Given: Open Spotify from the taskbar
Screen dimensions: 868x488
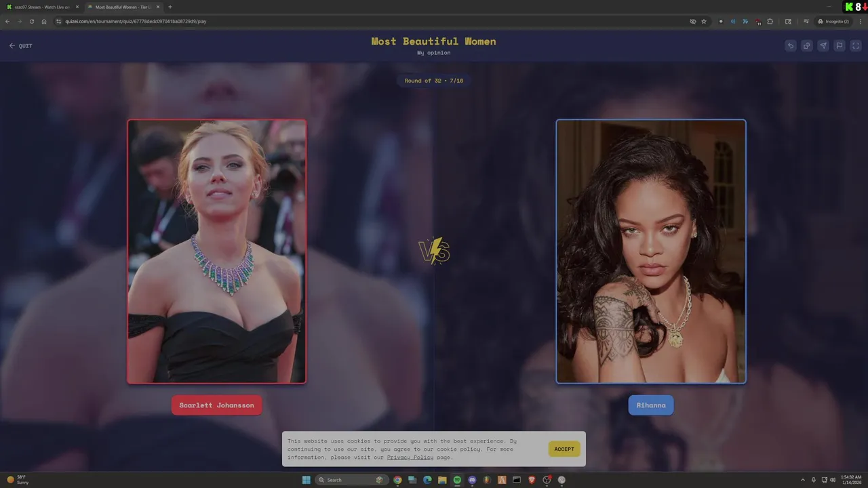Looking at the screenshot, I should [457, 480].
